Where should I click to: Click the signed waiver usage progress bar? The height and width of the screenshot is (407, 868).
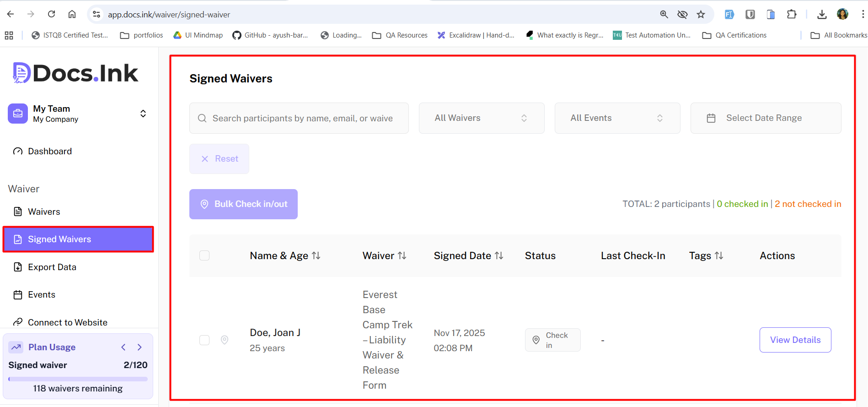(78, 379)
